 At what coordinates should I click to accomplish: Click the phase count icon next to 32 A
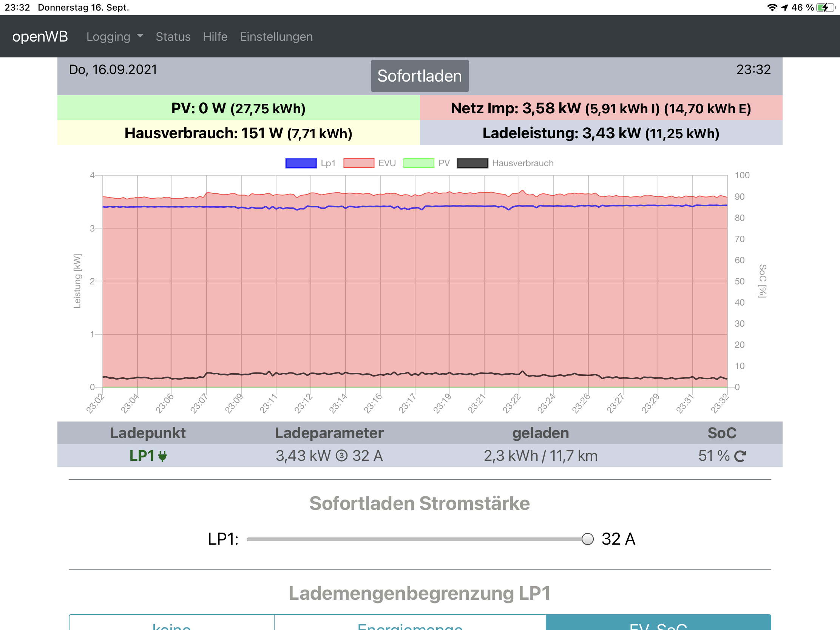[x=341, y=456]
